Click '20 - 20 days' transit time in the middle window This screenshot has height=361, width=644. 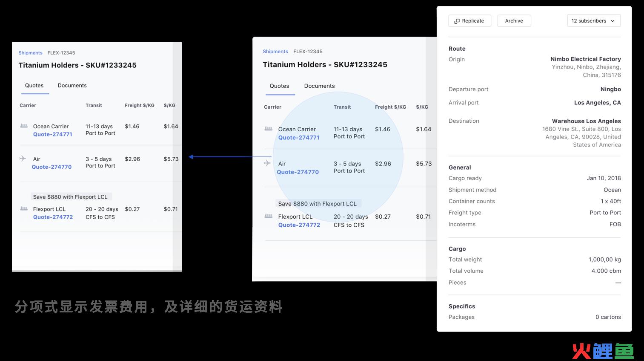[x=351, y=217]
